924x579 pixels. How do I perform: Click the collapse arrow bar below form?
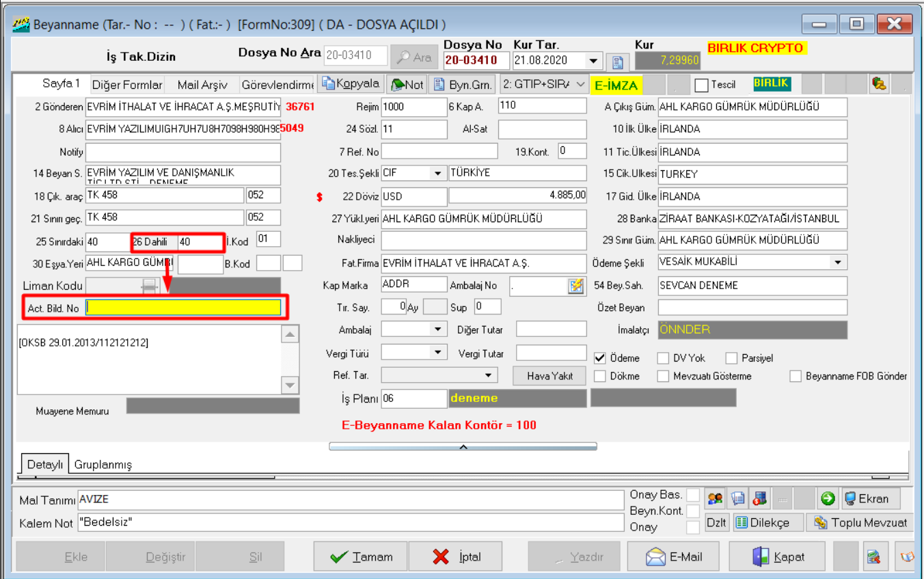[463, 446]
